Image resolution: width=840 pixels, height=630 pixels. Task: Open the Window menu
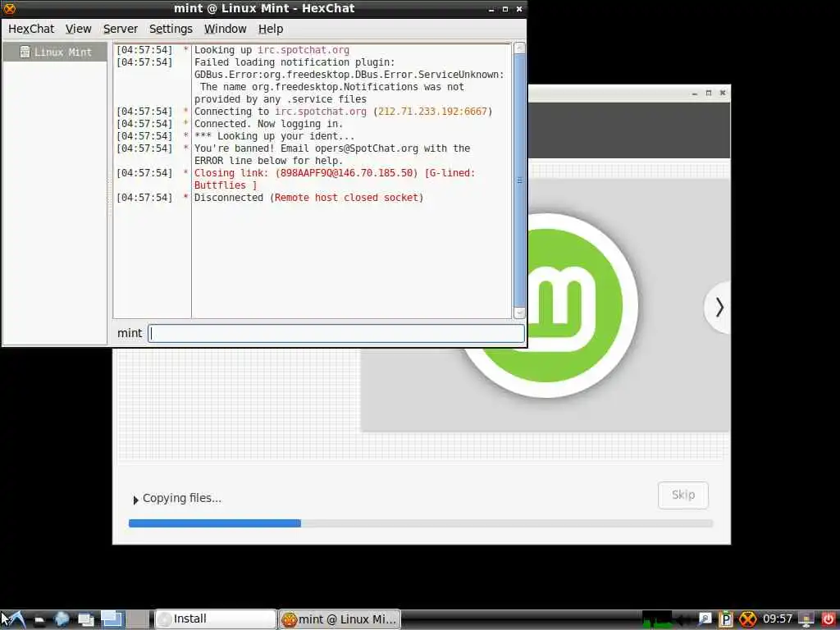click(x=225, y=29)
